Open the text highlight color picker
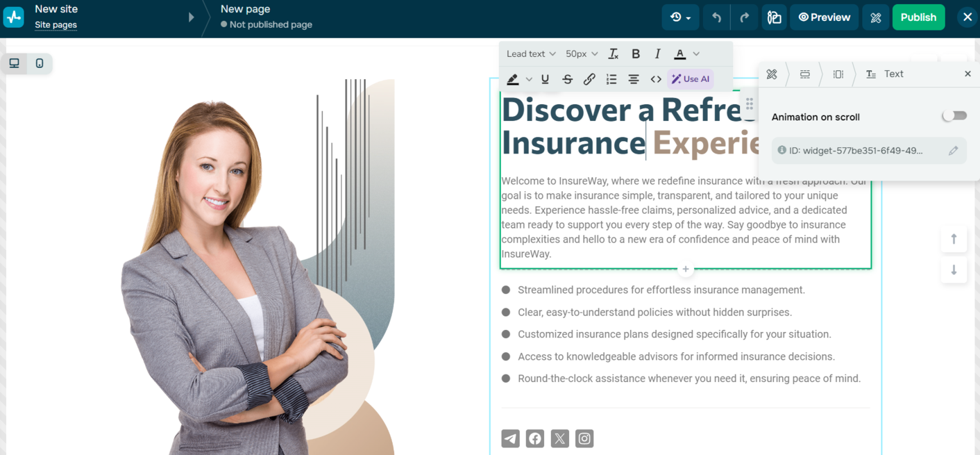 click(x=513, y=79)
